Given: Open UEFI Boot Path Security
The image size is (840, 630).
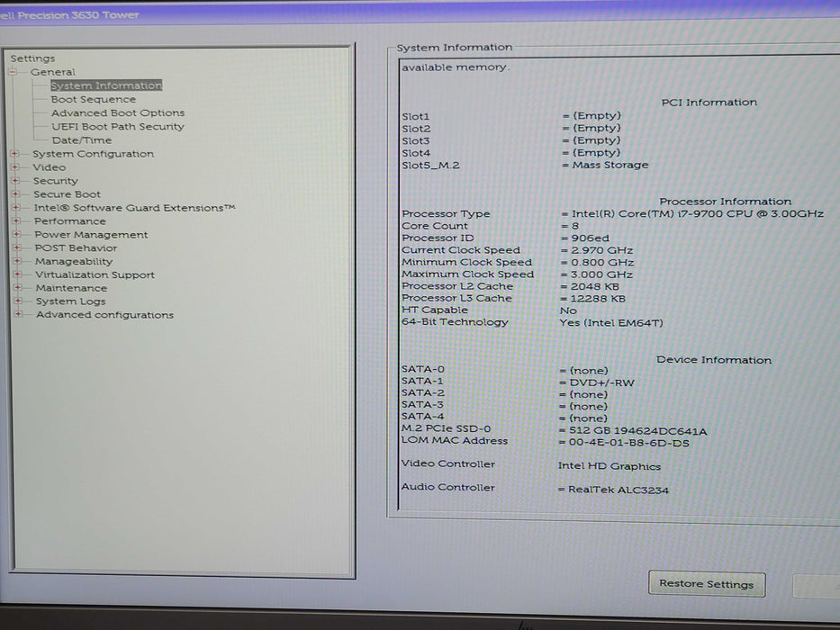Looking at the screenshot, I should pos(118,126).
